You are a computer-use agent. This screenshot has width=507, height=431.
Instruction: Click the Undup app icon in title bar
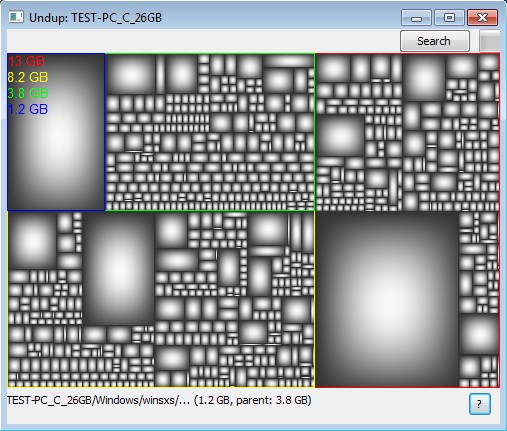pyautogui.click(x=16, y=17)
